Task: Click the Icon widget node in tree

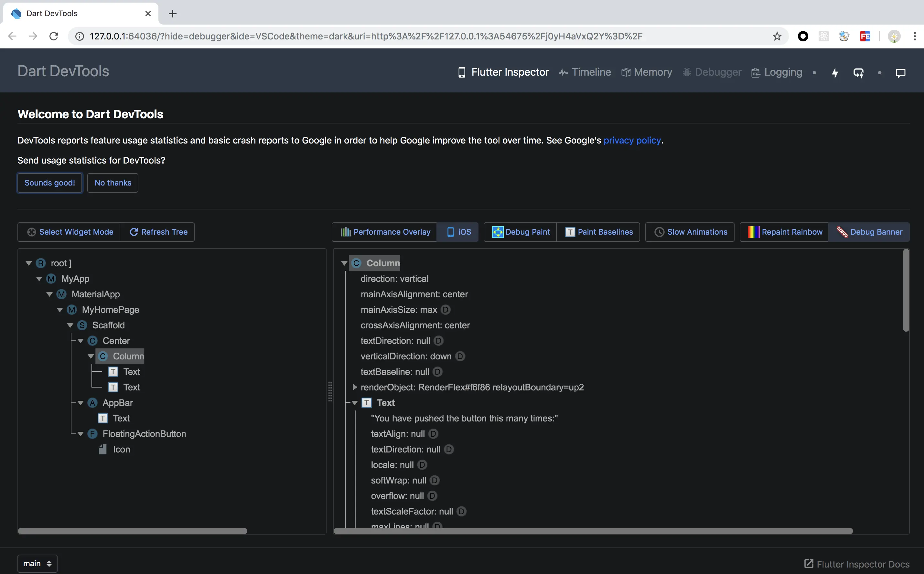Action: point(121,450)
